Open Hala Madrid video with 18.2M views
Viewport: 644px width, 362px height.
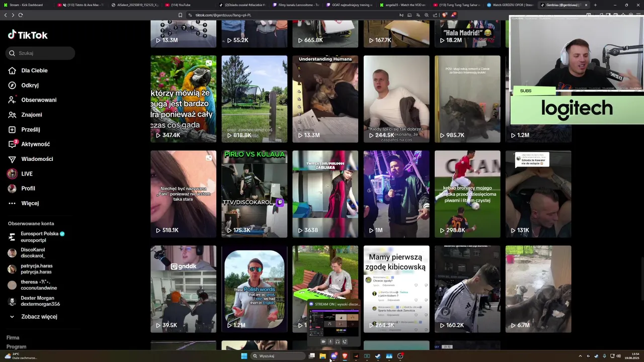(467, 34)
